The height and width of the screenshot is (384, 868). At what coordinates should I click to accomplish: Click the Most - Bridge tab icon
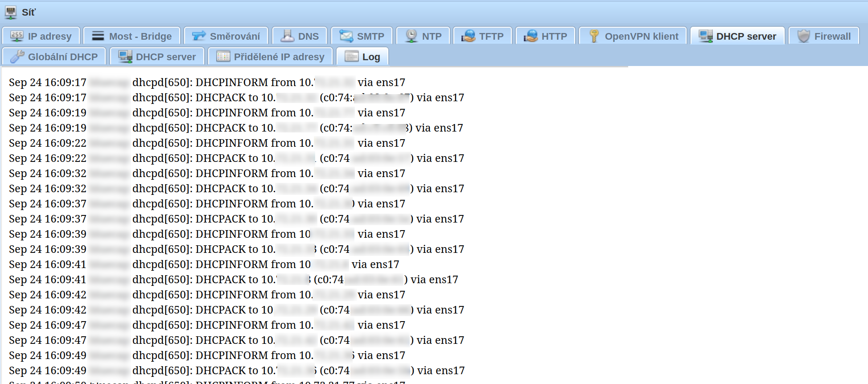click(98, 36)
